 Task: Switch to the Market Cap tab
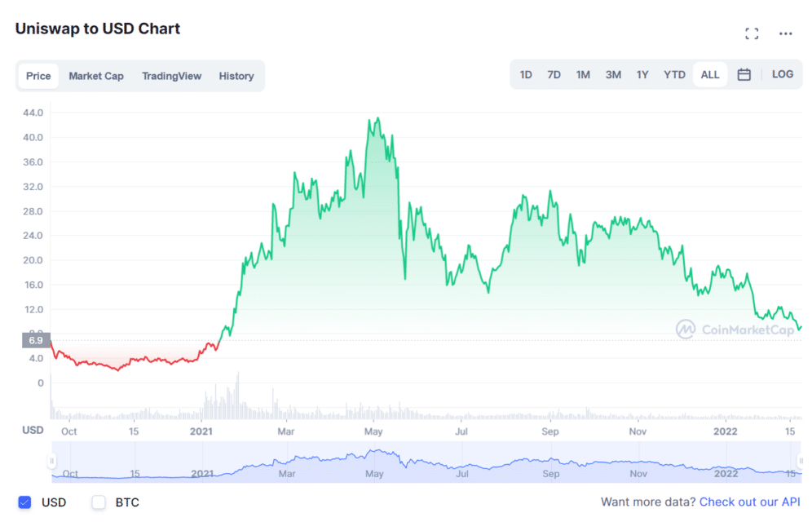point(96,76)
